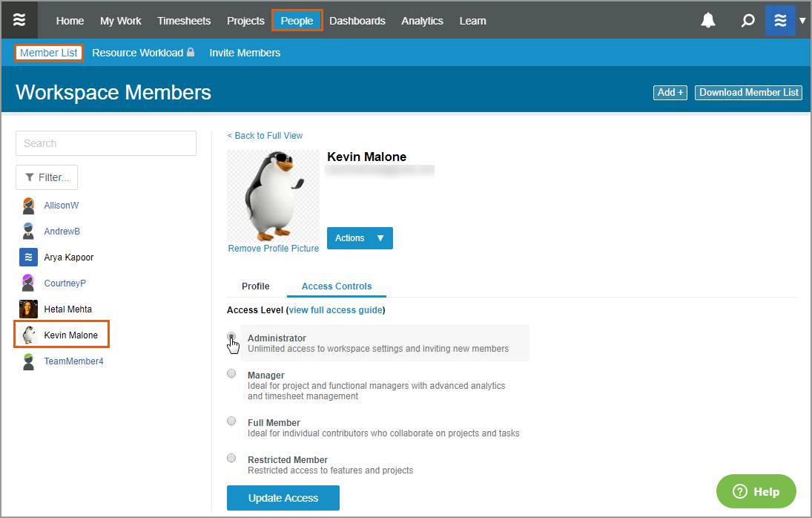The height and width of the screenshot is (518, 812).
Task: Click Kevin Malone's penguin profile picture
Action: point(273,195)
